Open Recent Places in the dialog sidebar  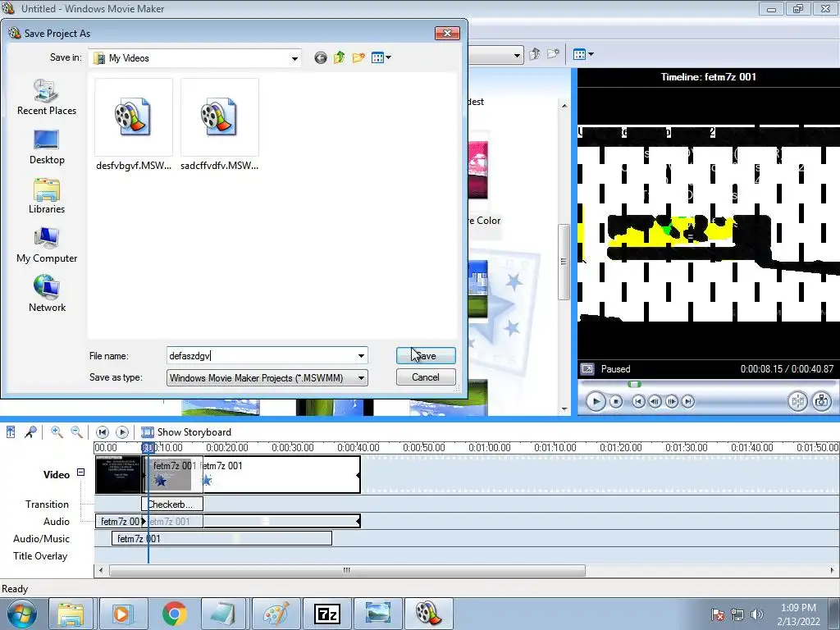click(x=47, y=98)
